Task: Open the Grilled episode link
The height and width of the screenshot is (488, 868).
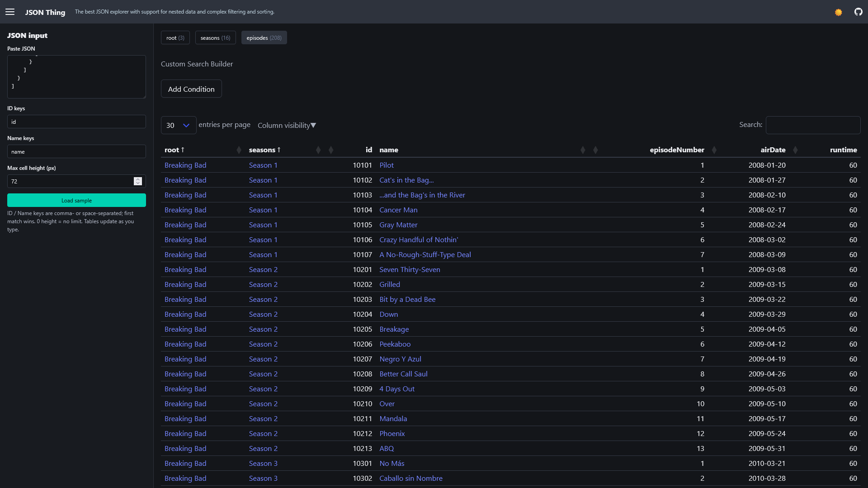Action: click(x=390, y=285)
